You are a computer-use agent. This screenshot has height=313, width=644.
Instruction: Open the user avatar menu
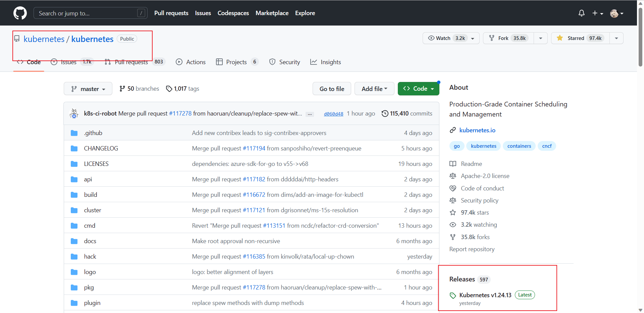pos(616,13)
